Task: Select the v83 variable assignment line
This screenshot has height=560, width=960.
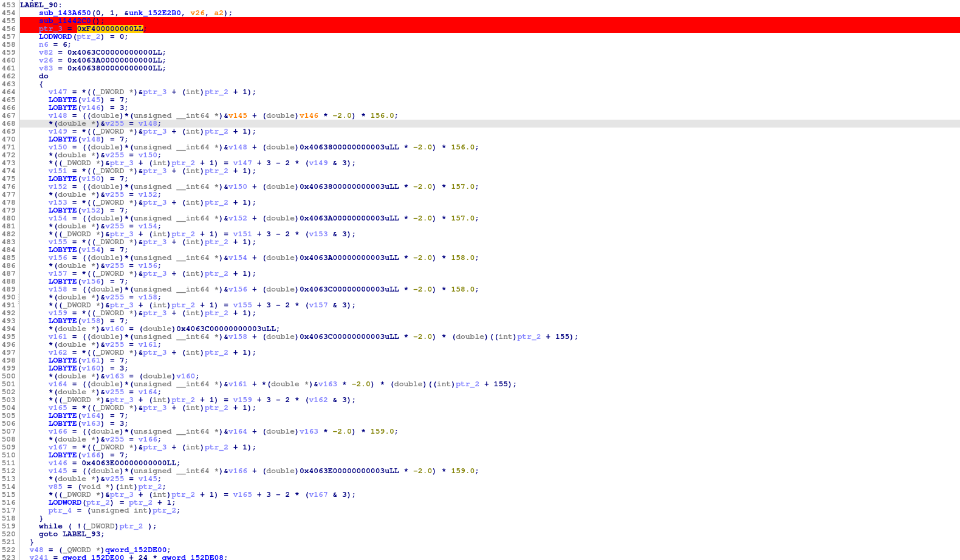Action: click(102, 68)
